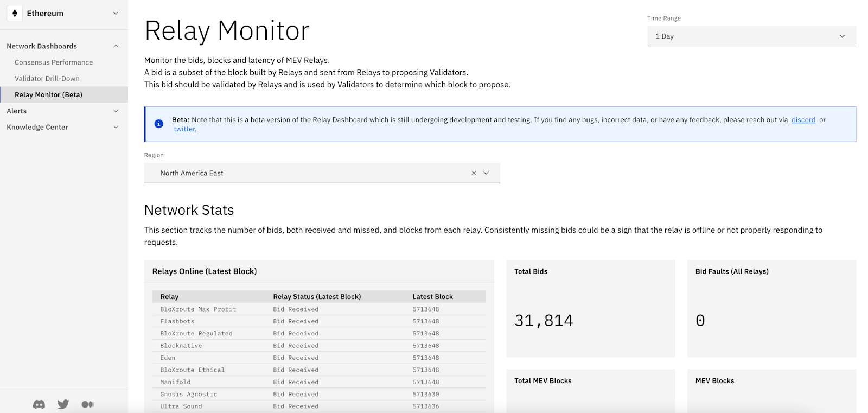
Task: Follow the discord link in Beta notice
Action: click(x=803, y=120)
